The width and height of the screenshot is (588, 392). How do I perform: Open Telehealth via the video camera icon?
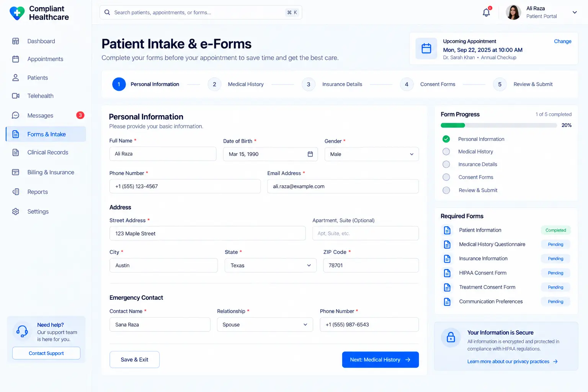tap(16, 96)
